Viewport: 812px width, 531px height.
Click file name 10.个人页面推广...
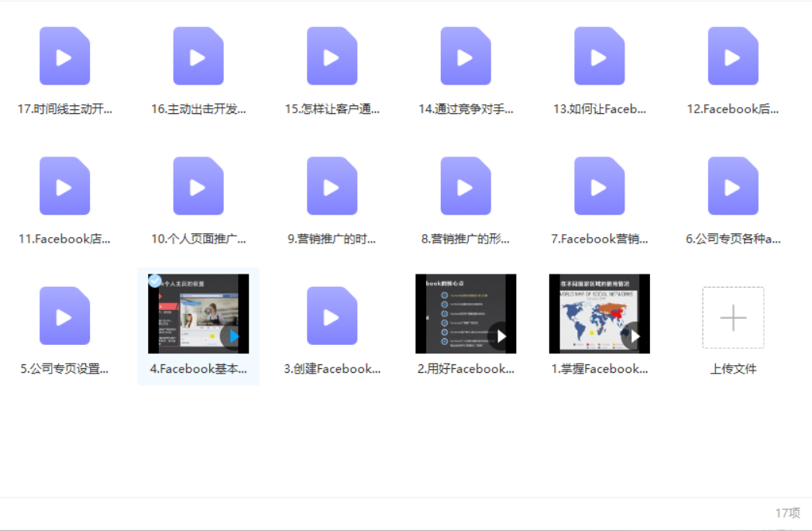[198, 240]
